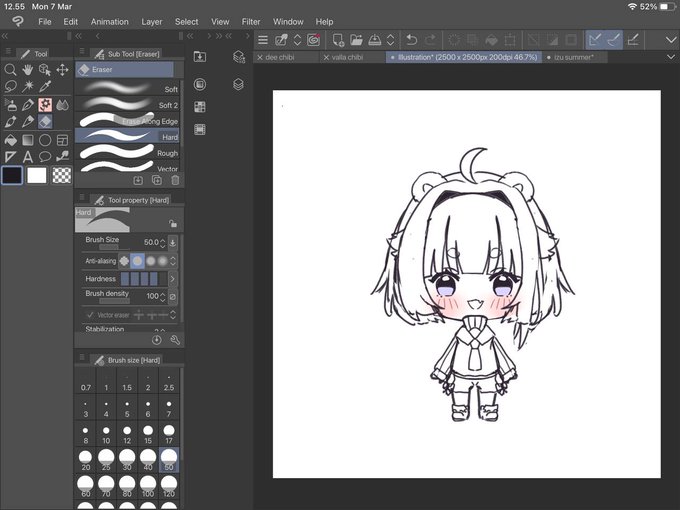This screenshot has height=510, width=680.
Task: Select the Auto select magic wand tool
Action: coord(28,86)
